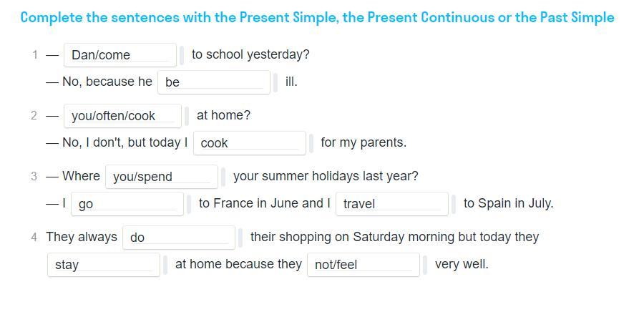Click the 'you/spend' answer field
Image resolution: width=644 pixels, height=322 pixels.
[161, 176]
